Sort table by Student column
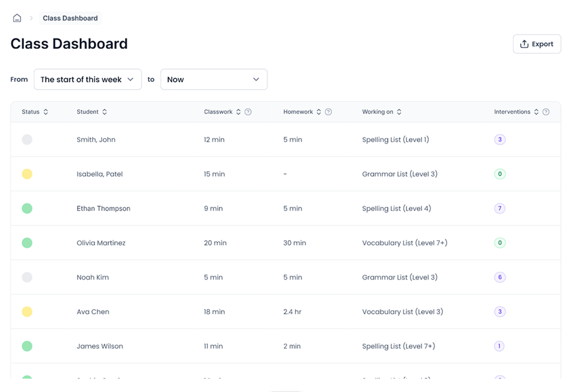576x392 pixels. 105,112
